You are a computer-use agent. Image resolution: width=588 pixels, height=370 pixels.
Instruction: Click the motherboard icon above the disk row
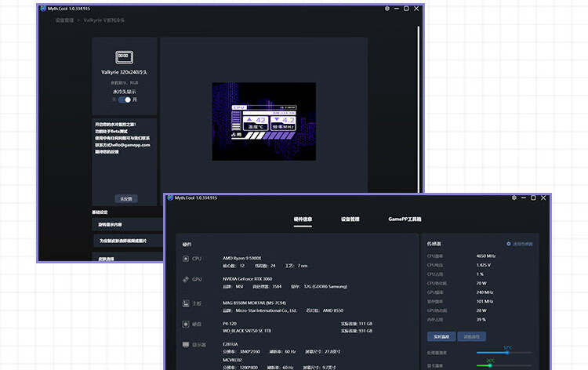pos(186,303)
